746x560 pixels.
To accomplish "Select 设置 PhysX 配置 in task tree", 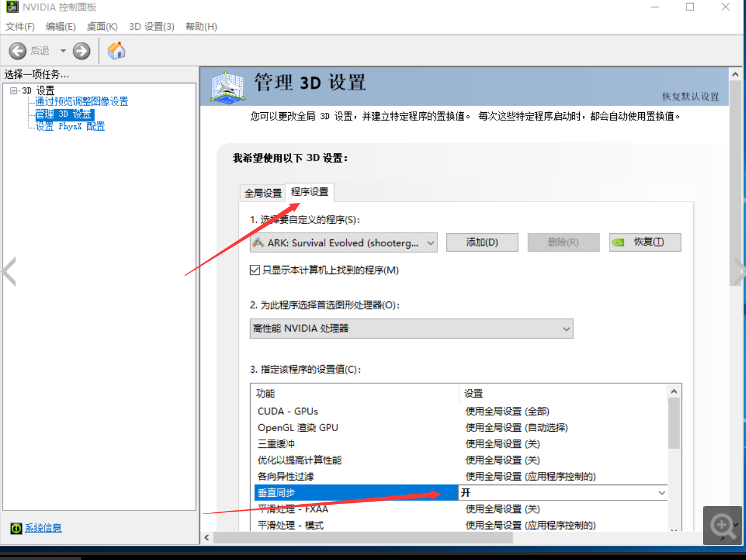I will [70, 127].
